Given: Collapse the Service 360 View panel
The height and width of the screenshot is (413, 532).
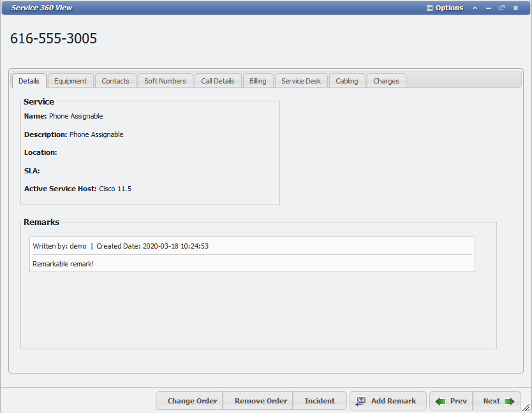Looking at the screenshot, I should (475, 8).
